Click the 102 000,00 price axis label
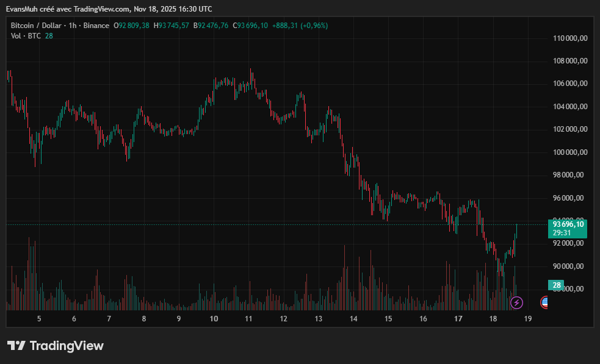Image resolution: width=600 pixels, height=364 pixels. [x=570, y=129]
